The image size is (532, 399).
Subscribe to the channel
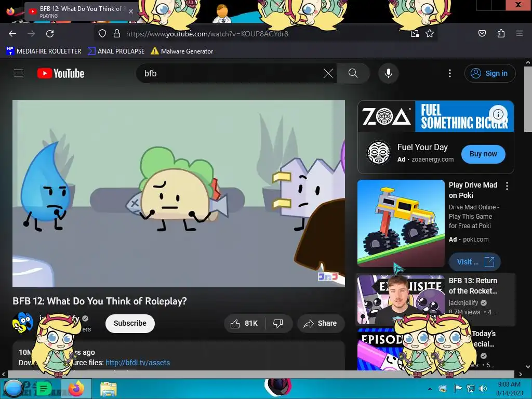[130, 323]
